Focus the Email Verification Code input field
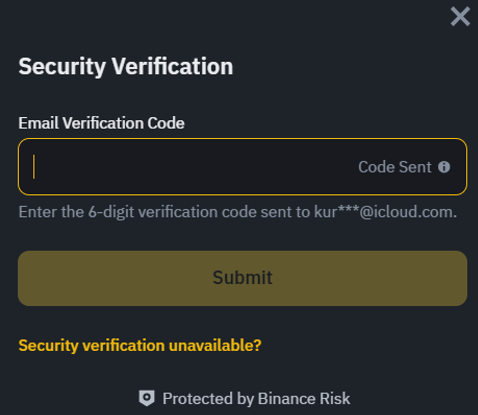This screenshot has width=478, height=415. click(x=242, y=166)
